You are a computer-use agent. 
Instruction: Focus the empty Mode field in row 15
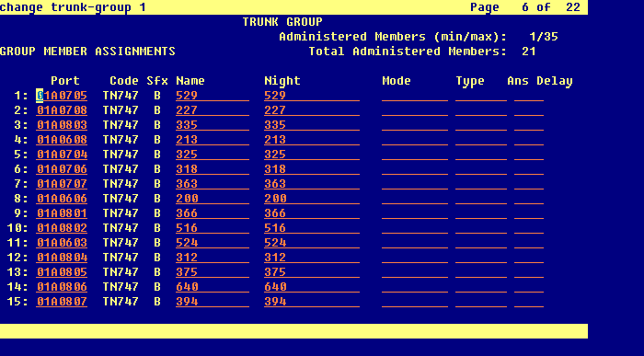pos(415,302)
